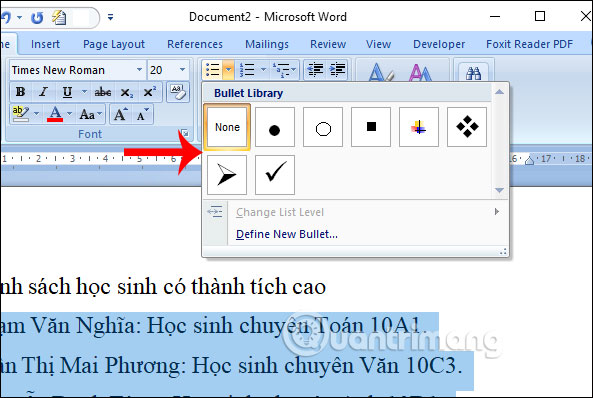Toggle Underline formatting
The image size is (593, 398).
[67, 92]
